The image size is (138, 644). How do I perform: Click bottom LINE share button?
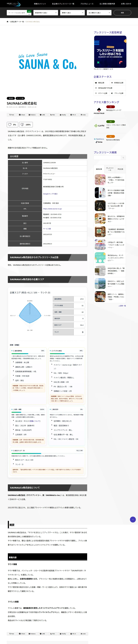(42, 634)
